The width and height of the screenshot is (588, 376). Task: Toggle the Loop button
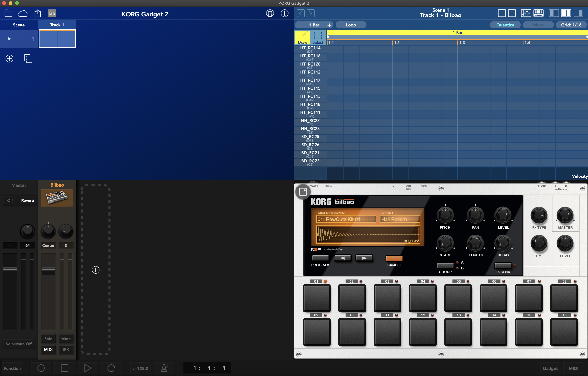click(x=351, y=25)
